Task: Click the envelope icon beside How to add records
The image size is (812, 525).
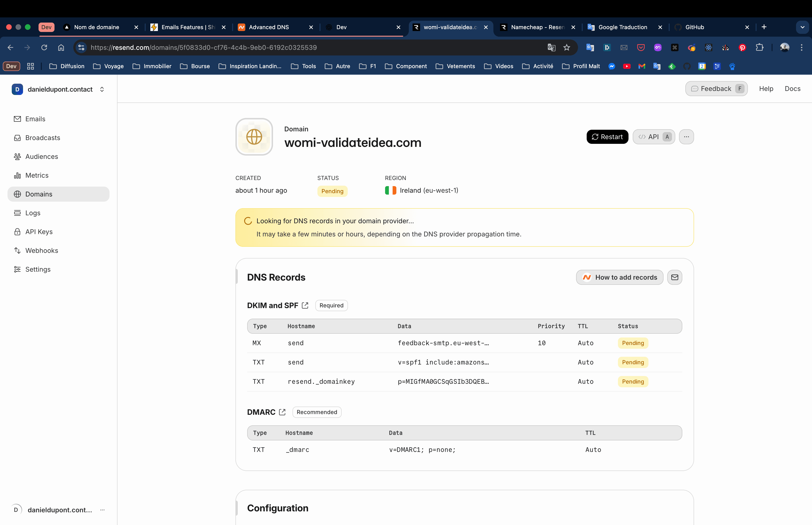Action: click(x=674, y=277)
